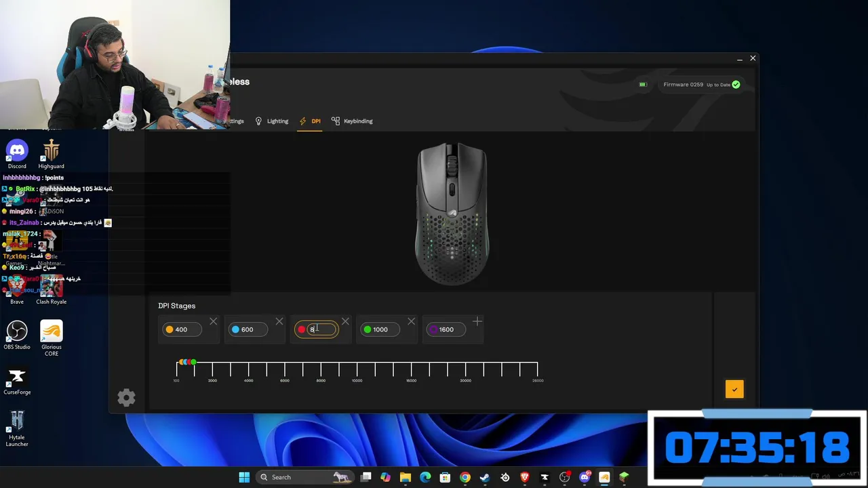868x488 pixels.
Task: Click the taskbar Search box
Action: [x=305, y=477]
